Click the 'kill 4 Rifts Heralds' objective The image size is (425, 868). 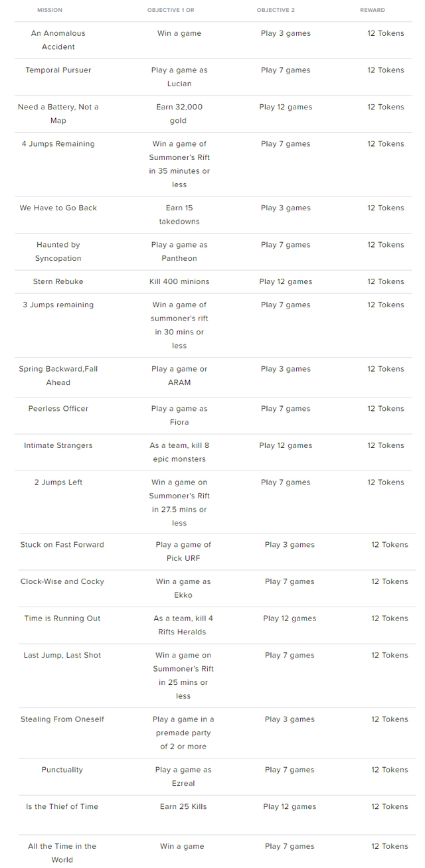click(183, 625)
